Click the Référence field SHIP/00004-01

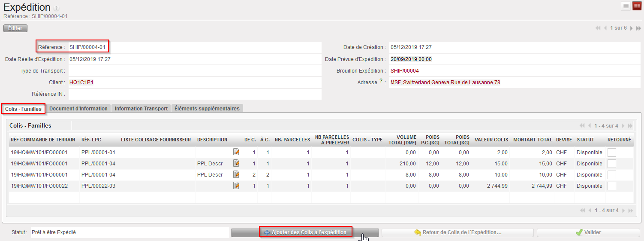195,47
